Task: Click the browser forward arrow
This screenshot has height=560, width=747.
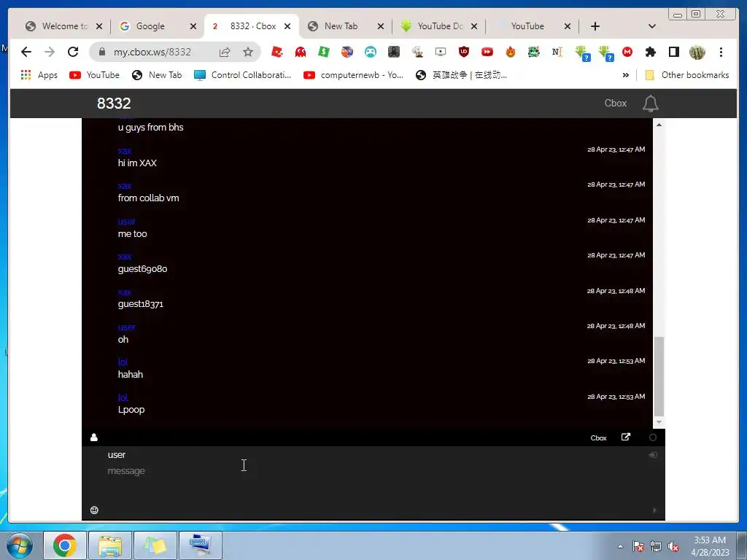Action: pyautogui.click(x=50, y=52)
